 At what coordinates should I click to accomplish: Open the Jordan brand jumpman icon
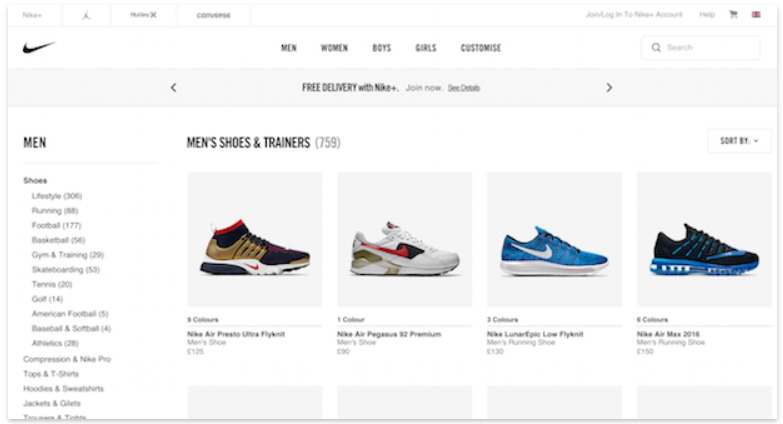coord(86,15)
